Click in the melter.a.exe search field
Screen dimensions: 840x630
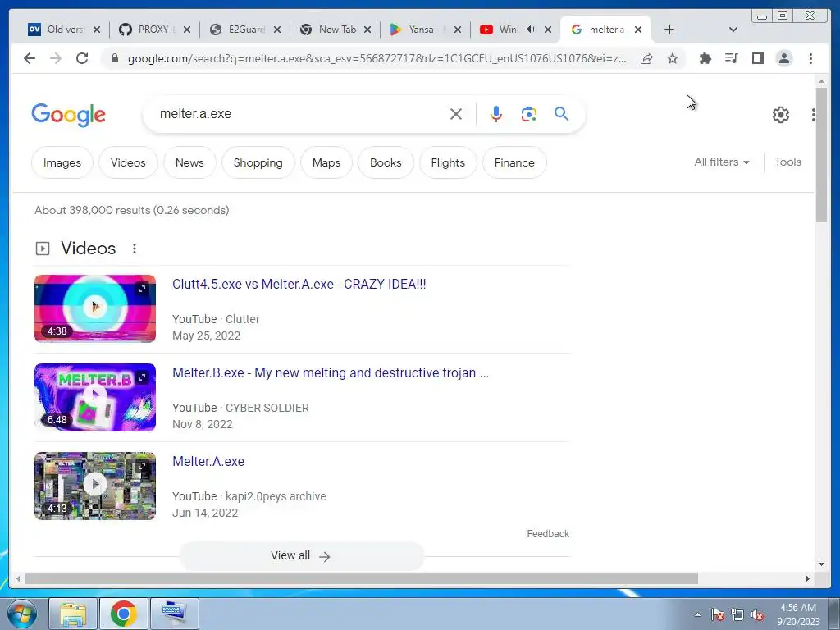click(x=300, y=113)
